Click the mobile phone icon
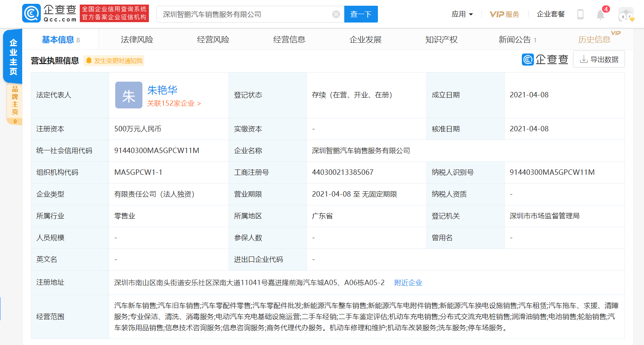 580,15
